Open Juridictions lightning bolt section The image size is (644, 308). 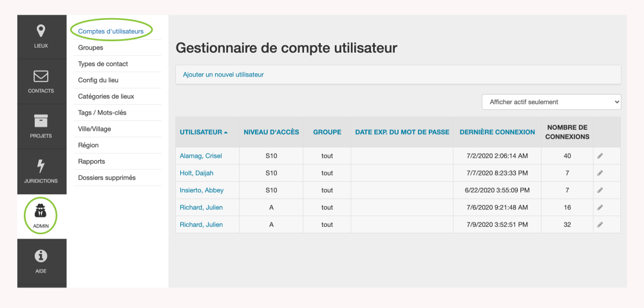[41, 171]
